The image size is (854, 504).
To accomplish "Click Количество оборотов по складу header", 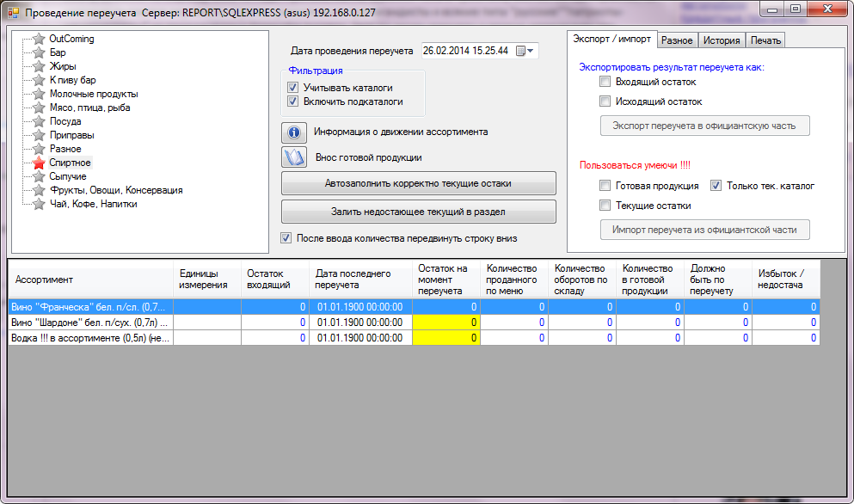I will click(x=581, y=280).
